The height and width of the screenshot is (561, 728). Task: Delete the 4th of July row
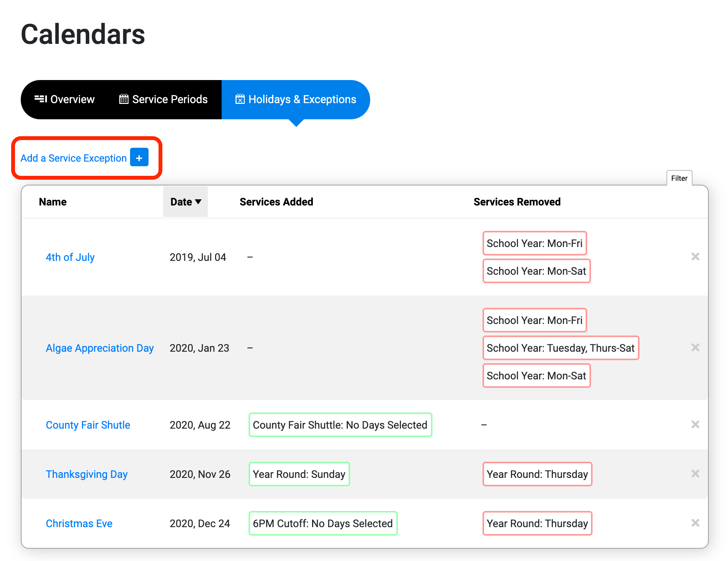[x=695, y=257]
